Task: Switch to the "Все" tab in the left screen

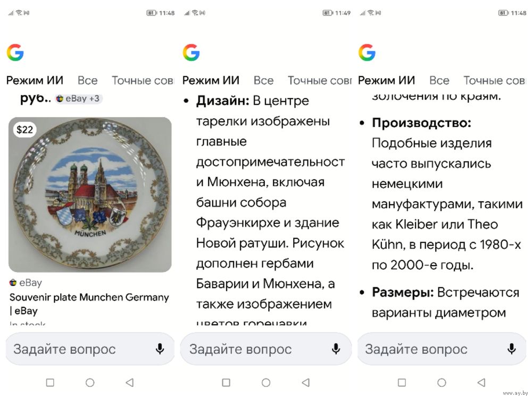Action: tap(87, 80)
